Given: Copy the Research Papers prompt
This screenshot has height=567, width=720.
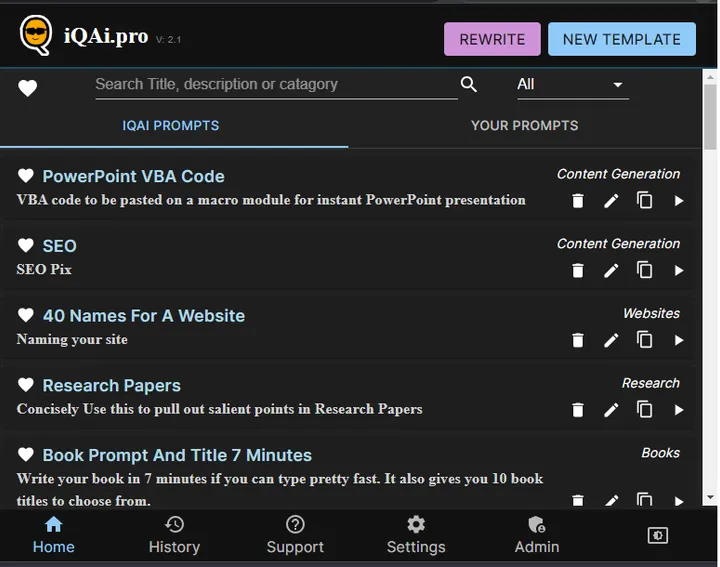Looking at the screenshot, I should [x=645, y=410].
